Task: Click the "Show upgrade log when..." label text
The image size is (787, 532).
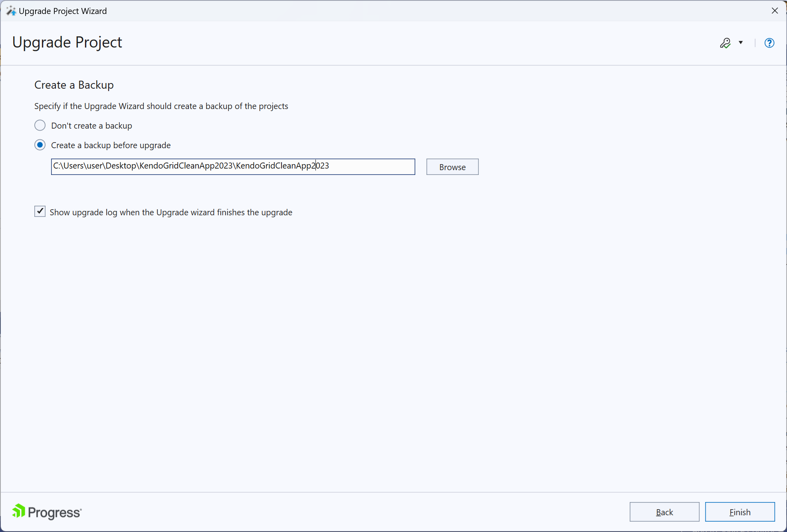Action: 171,212
